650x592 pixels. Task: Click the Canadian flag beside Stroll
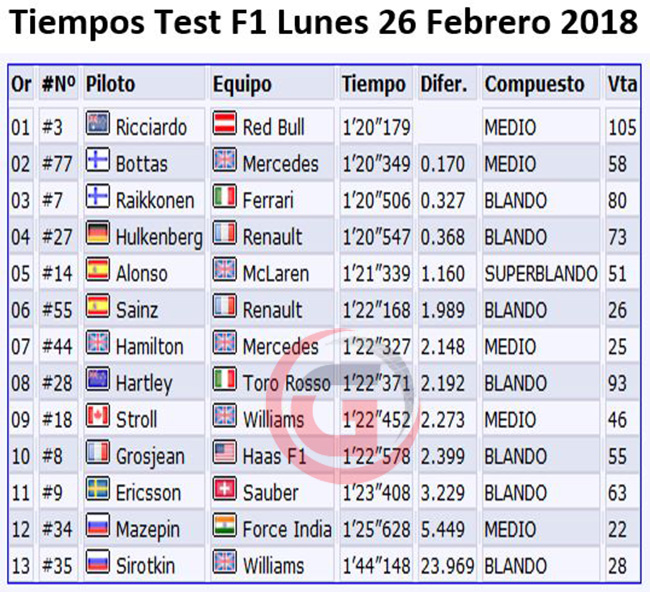coord(97,416)
